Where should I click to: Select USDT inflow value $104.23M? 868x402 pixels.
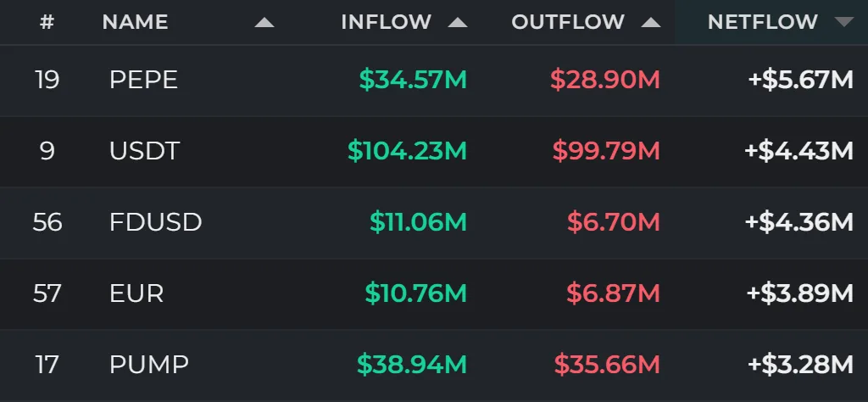point(408,151)
